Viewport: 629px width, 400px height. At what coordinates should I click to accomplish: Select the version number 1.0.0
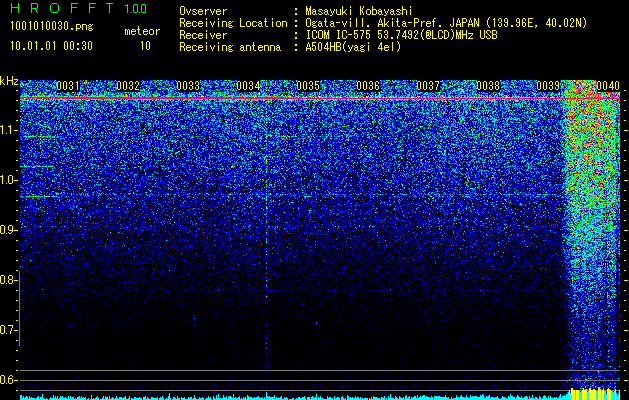135,9
